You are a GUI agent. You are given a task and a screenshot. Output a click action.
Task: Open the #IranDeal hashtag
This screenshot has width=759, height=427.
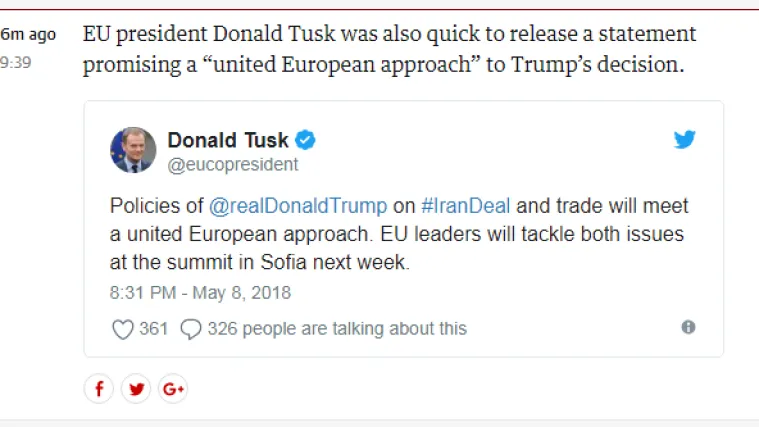(466, 206)
